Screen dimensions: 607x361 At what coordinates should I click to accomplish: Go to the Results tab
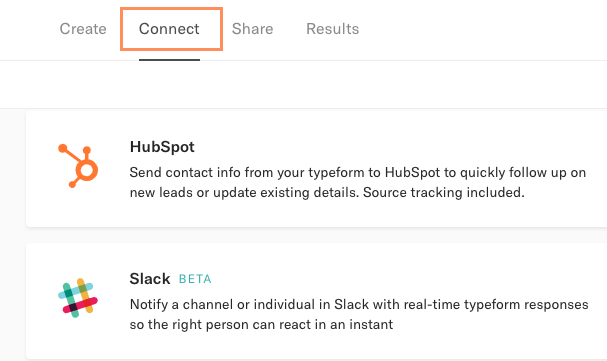coord(333,29)
